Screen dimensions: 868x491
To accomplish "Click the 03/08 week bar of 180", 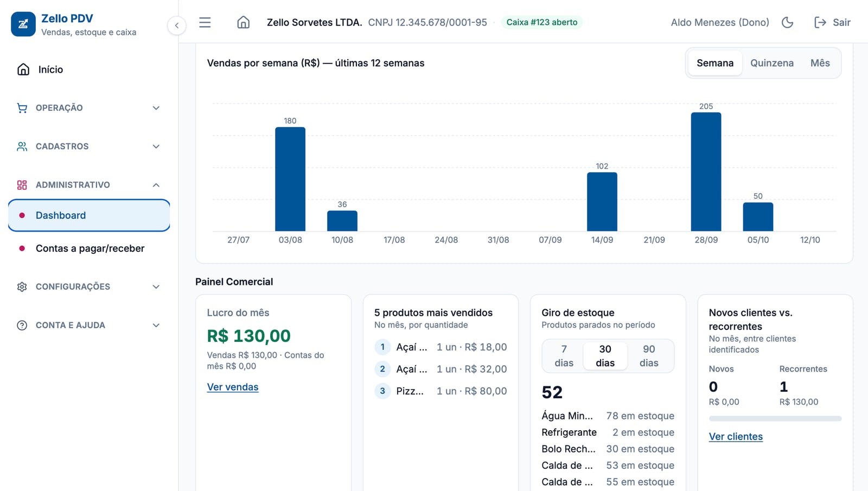I will [290, 179].
